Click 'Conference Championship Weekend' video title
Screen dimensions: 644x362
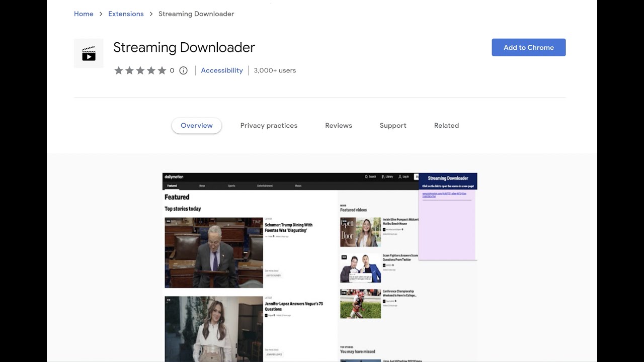tap(399, 293)
